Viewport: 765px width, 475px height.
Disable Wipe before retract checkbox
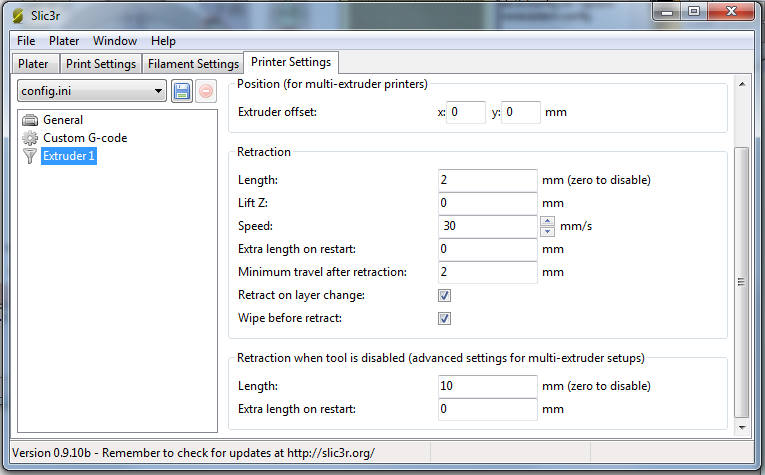coord(445,319)
